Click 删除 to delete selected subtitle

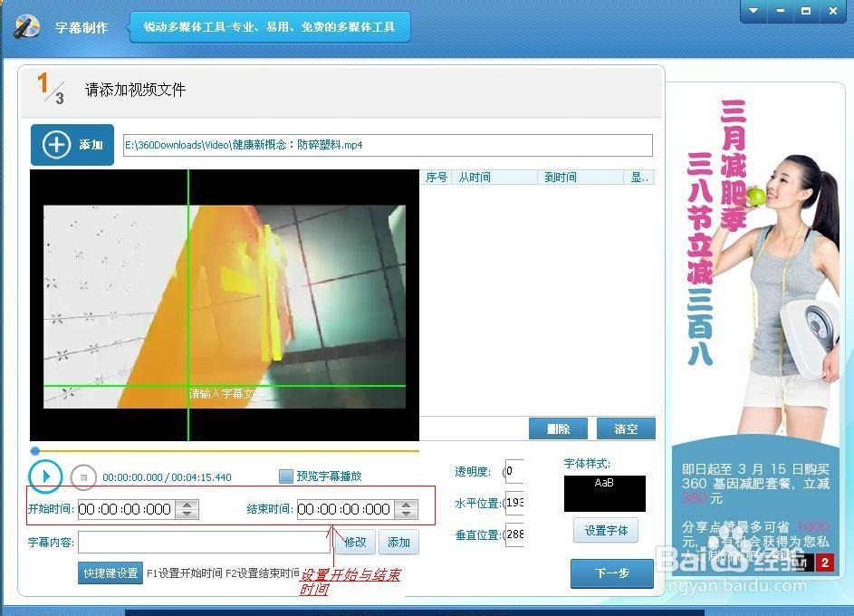[x=558, y=428]
